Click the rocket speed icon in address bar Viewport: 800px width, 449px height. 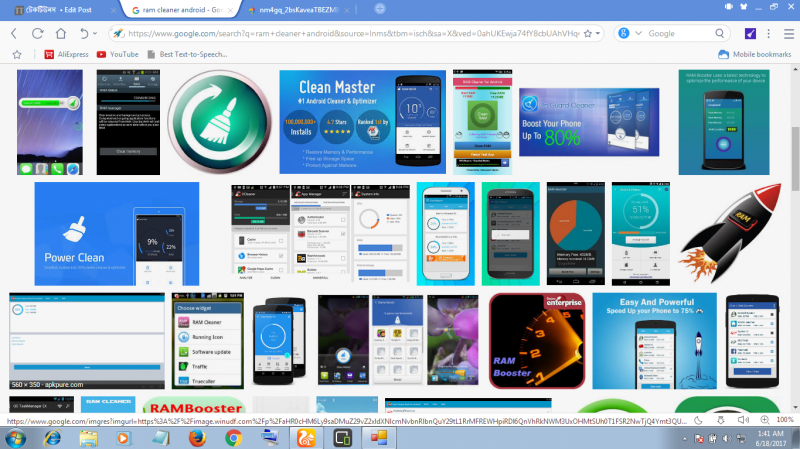click(x=118, y=34)
